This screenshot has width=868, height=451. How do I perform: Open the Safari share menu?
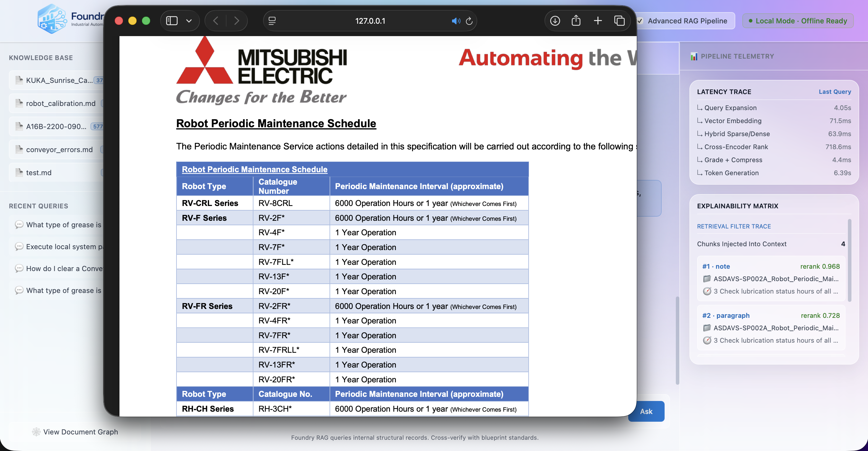(576, 21)
